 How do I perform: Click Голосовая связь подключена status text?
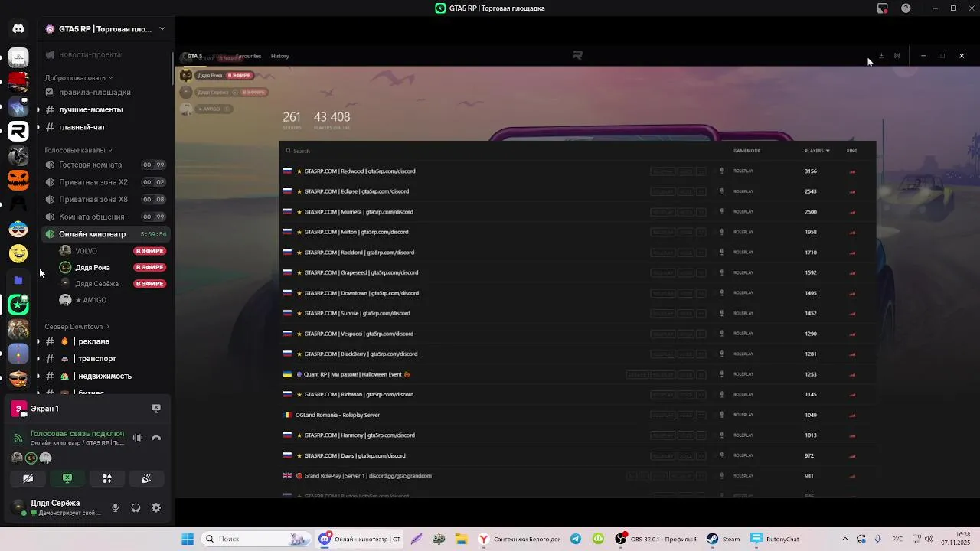77,433
